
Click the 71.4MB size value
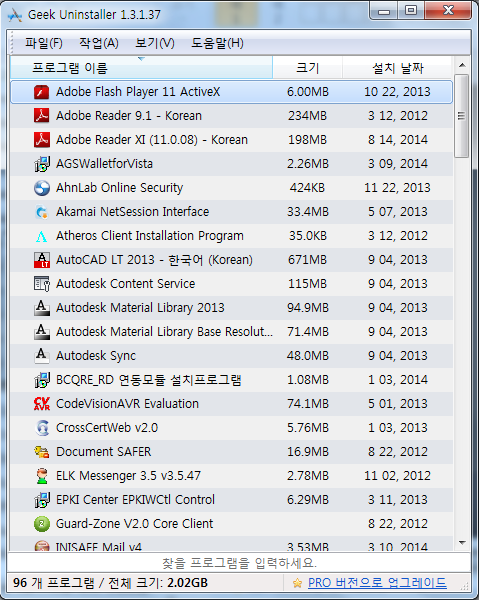(308, 332)
